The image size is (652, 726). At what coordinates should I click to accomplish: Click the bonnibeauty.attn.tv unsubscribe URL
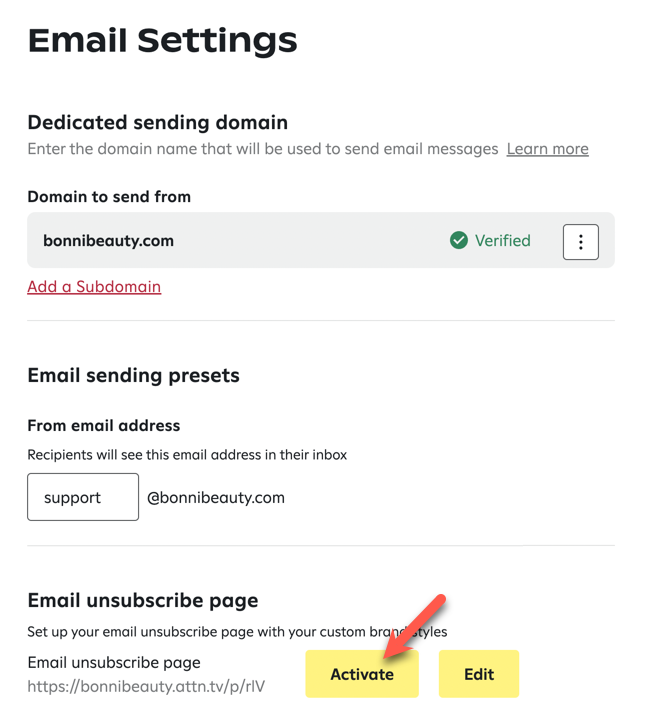[x=146, y=686]
